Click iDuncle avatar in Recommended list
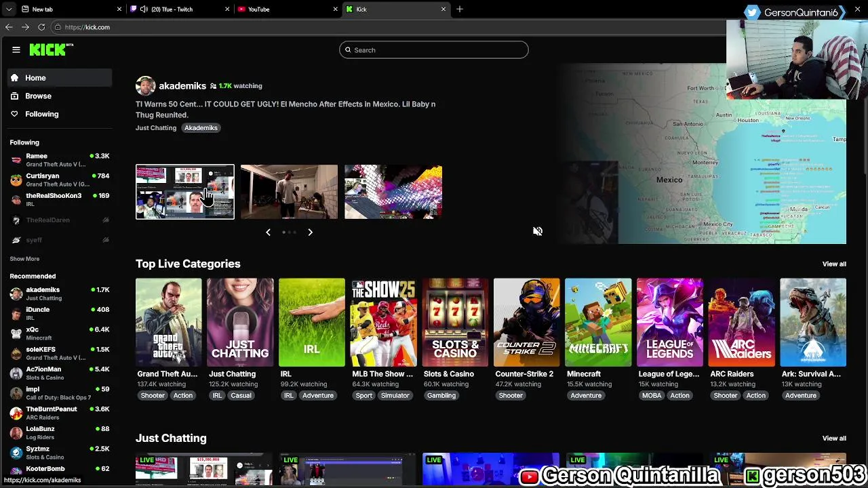This screenshot has width=868, height=488. [16, 313]
